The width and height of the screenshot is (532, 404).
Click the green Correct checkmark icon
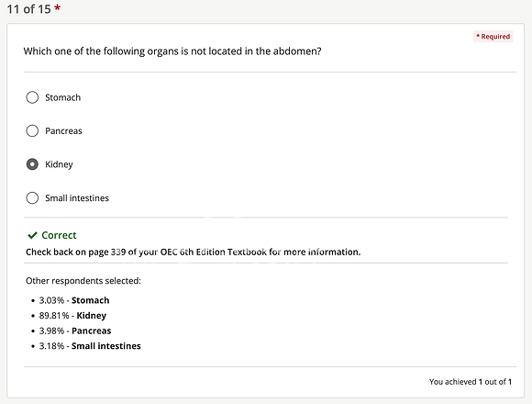[32, 235]
